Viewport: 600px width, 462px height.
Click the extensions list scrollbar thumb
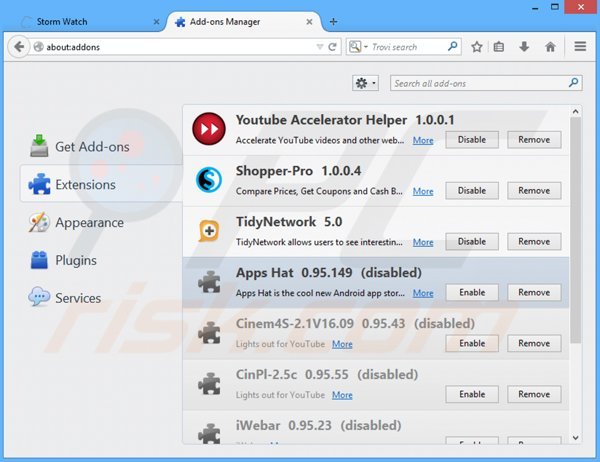(x=575, y=230)
